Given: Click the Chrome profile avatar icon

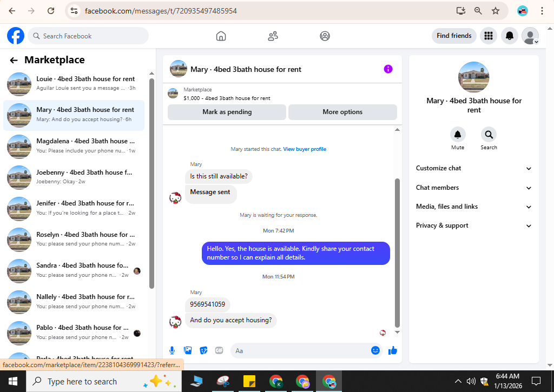Looking at the screenshot, I should [x=522, y=11].
